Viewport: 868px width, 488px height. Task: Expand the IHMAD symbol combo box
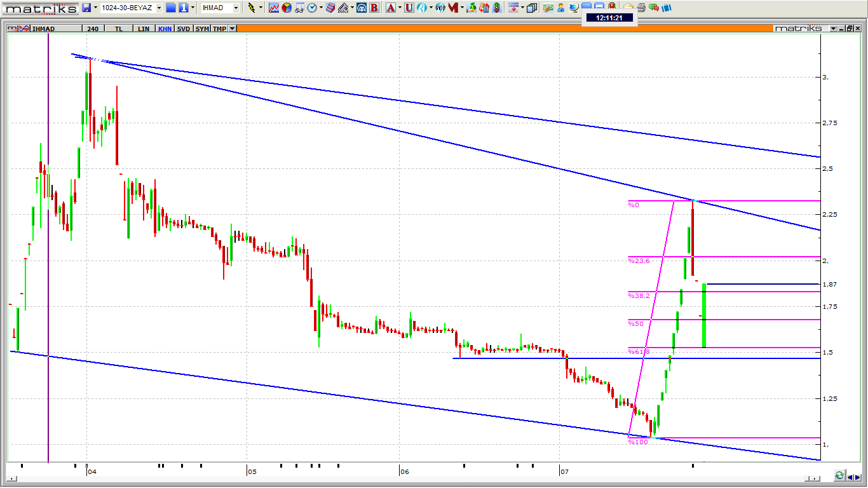pyautogui.click(x=236, y=8)
